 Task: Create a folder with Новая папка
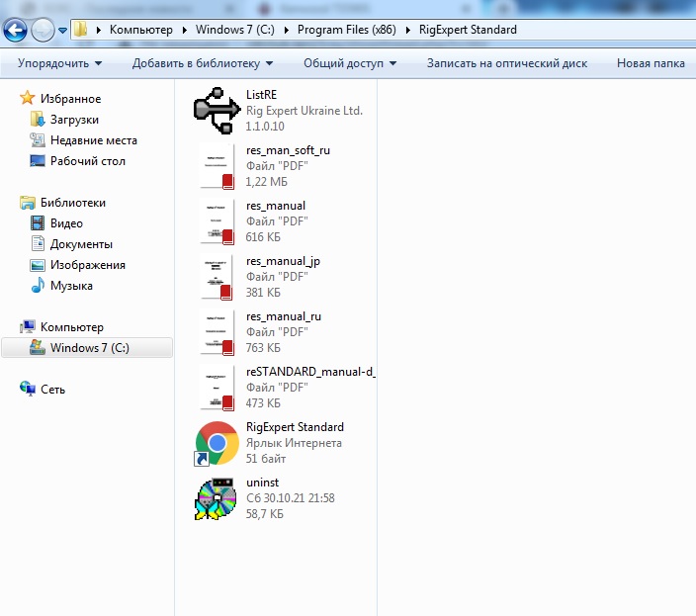[x=650, y=63]
